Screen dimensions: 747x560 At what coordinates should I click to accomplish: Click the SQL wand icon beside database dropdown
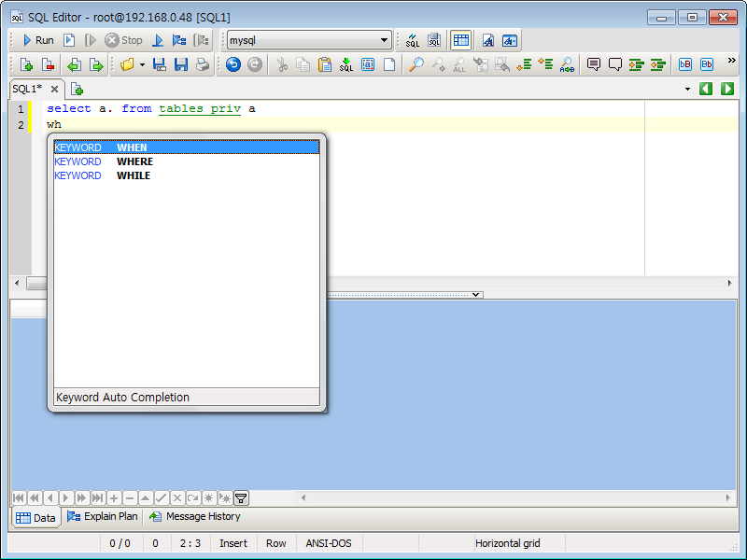point(413,40)
